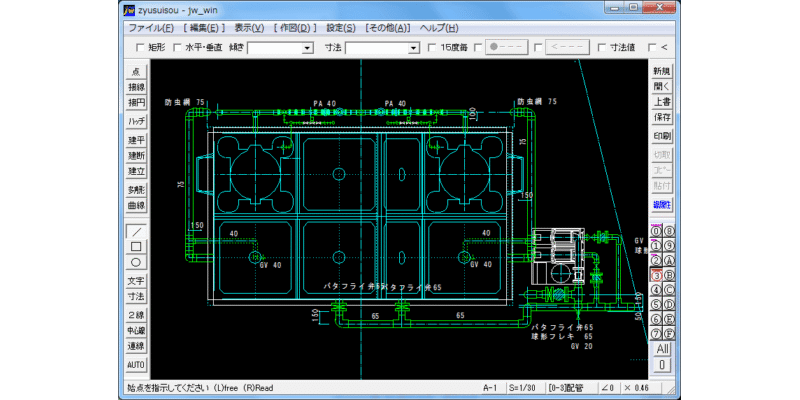This screenshot has height=400, width=800.
Task: Enable the 水平・垂直 checkbox
Action: [x=178, y=47]
